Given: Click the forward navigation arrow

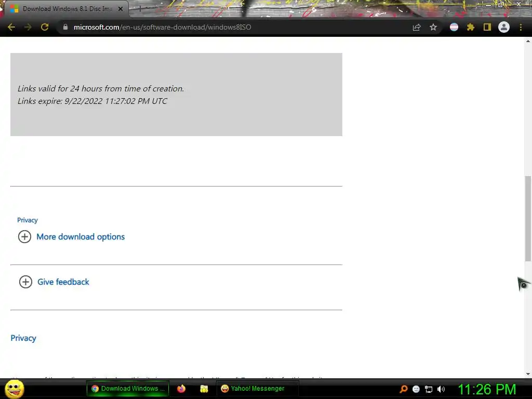Looking at the screenshot, I should coord(28,27).
